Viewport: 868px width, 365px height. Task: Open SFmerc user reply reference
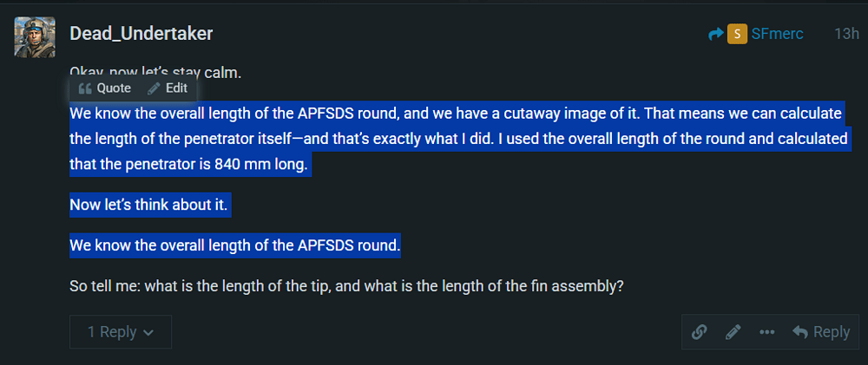(x=777, y=34)
